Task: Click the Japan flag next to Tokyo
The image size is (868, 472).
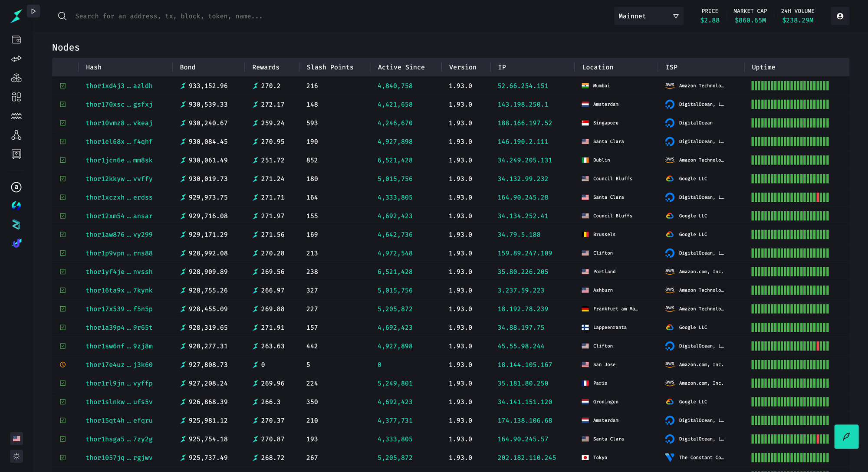Action: [585, 458]
